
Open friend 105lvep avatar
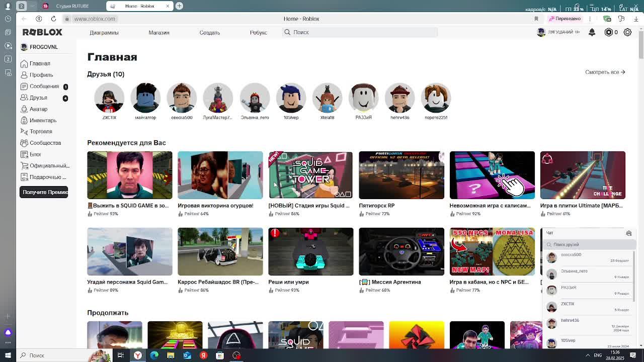point(291,98)
